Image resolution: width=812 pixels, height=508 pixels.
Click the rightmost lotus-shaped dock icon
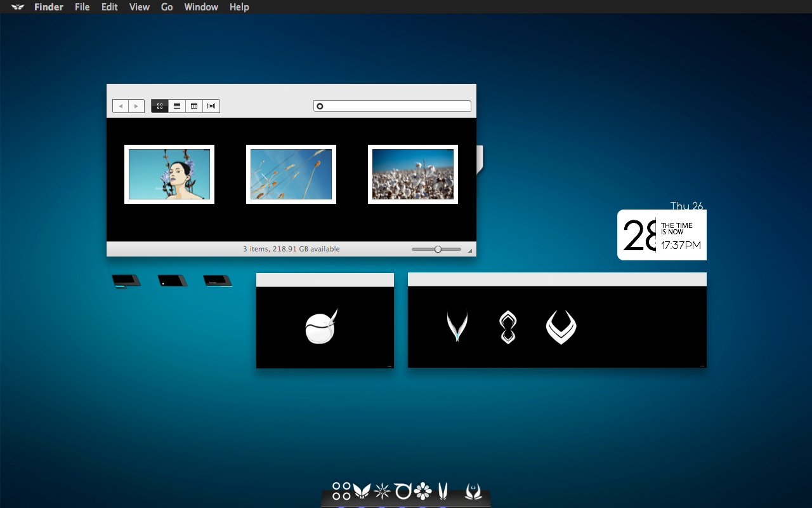(473, 491)
